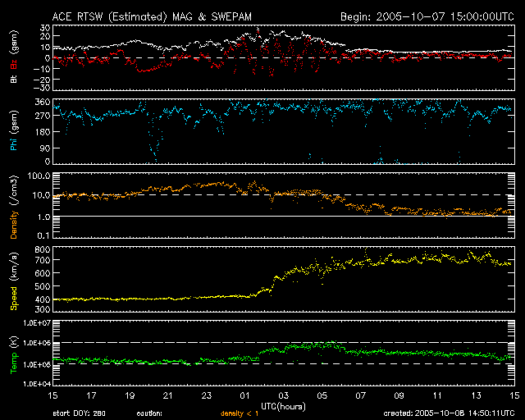Select the '1.0E+07' tick on the Temp axis
Viewport: 525px width, 420px height.
click(x=37, y=323)
